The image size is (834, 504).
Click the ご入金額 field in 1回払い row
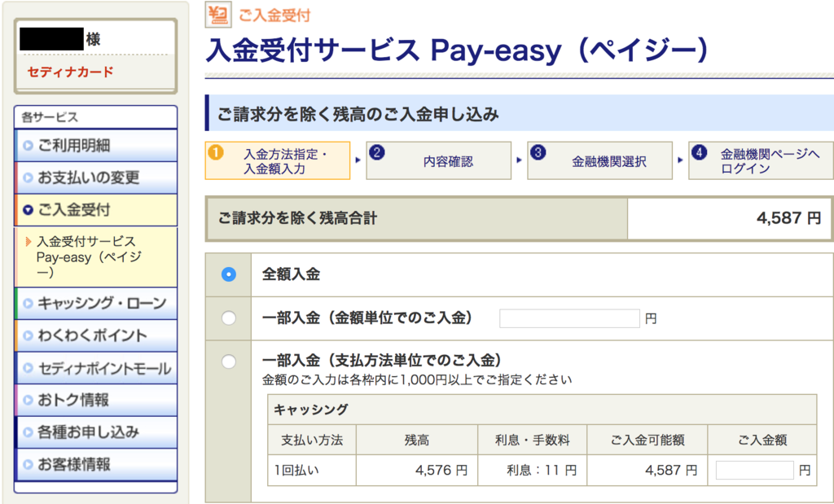click(755, 471)
